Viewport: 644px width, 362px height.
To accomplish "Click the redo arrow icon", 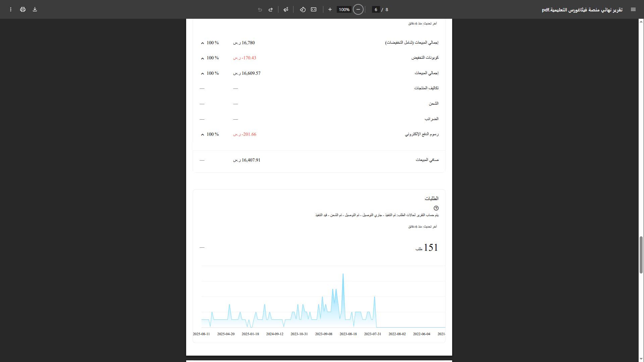I will click(x=271, y=9).
